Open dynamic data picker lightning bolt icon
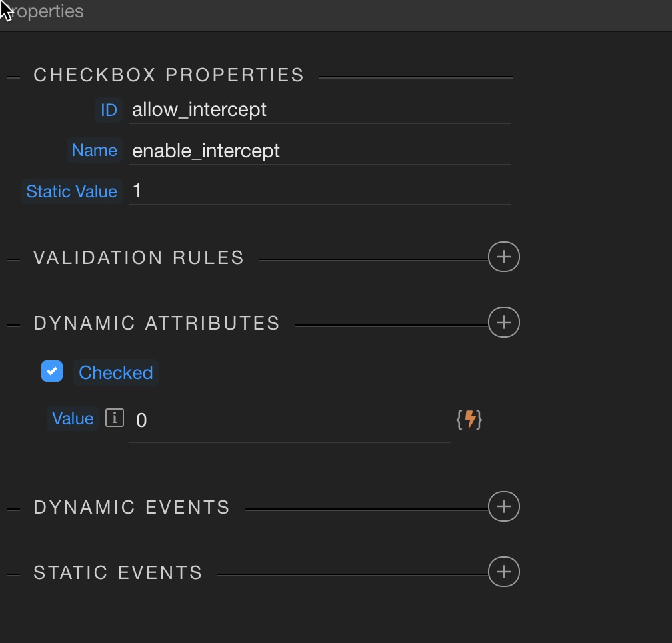Image resolution: width=672 pixels, height=643 pixels. click(x=469, y=419)
